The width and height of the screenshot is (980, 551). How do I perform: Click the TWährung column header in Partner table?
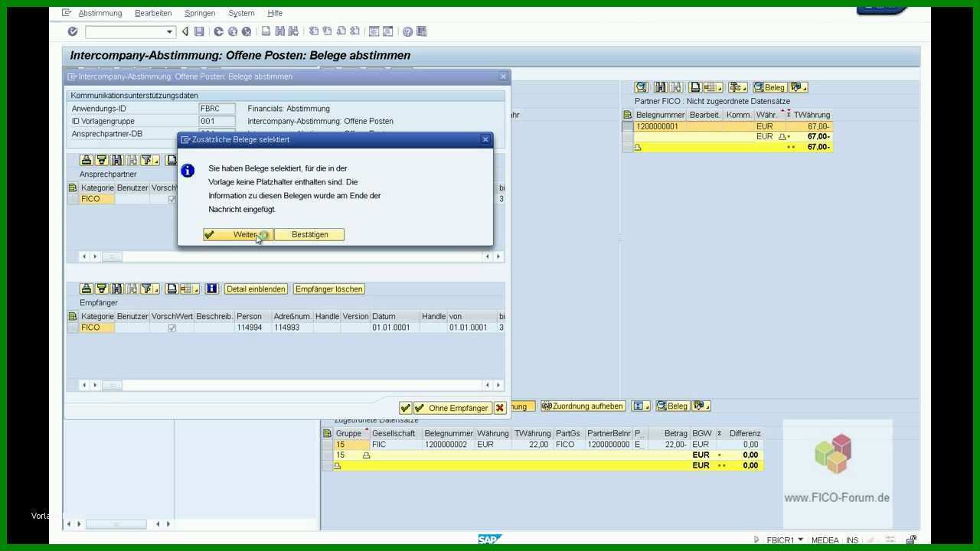pos(812,115)
